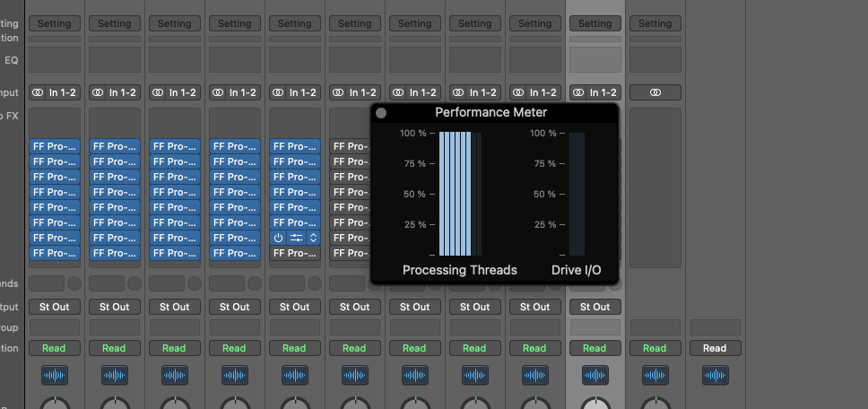Click the track icon on the first channel strip

pyautogui.click(x=54, y=375)
